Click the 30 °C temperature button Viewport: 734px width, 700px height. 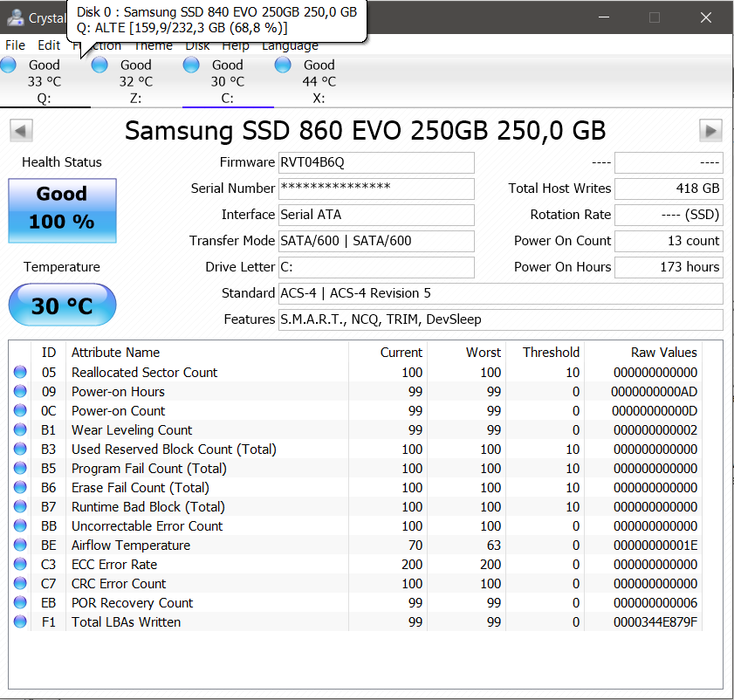(62, 305)
